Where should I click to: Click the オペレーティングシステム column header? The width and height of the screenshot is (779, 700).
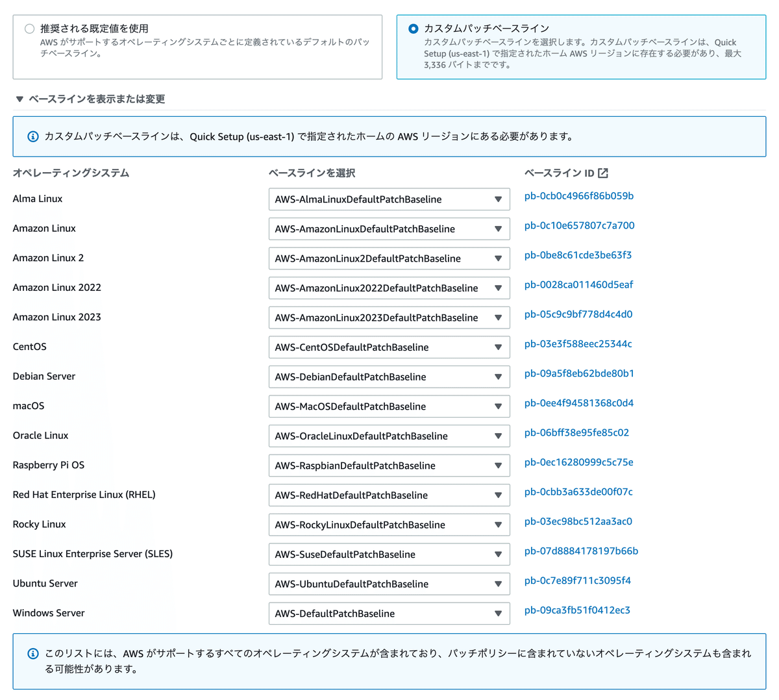click(x=71, y=173)
